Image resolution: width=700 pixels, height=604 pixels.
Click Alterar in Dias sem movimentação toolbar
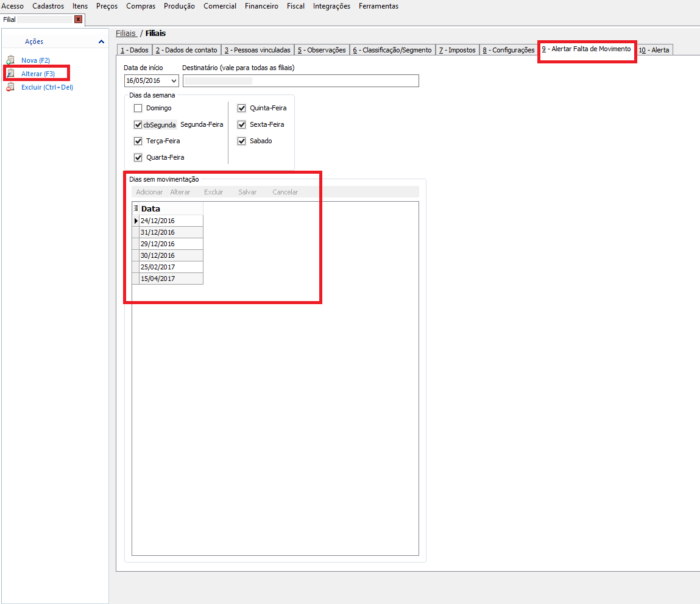click(x=180, y=192)
